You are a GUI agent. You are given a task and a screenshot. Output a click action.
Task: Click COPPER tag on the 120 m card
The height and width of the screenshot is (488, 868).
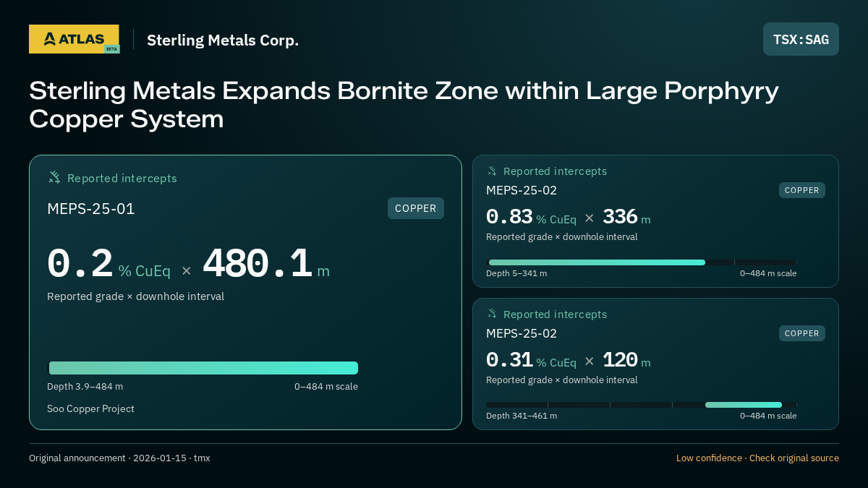click(802, 333)
